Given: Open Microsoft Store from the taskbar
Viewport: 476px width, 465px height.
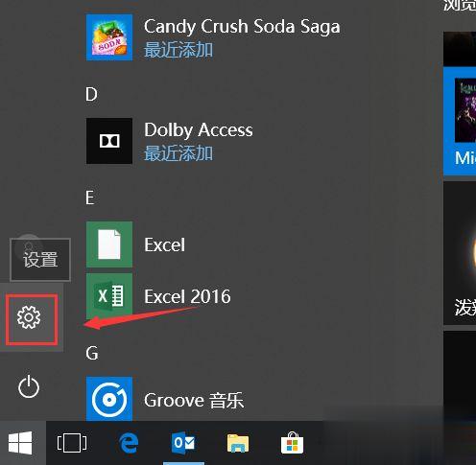Looking at the screenshot, I should (x=292, y=443).
